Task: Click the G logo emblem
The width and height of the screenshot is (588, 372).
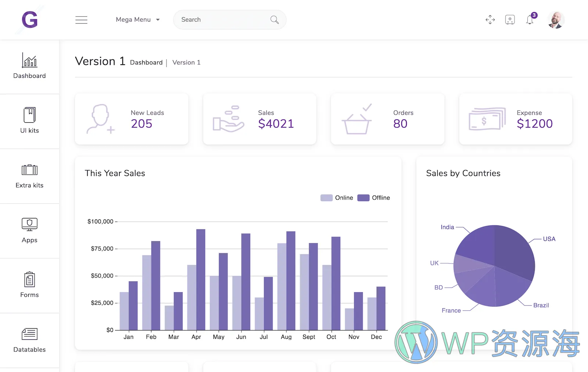Action: [x=29, y=20]
